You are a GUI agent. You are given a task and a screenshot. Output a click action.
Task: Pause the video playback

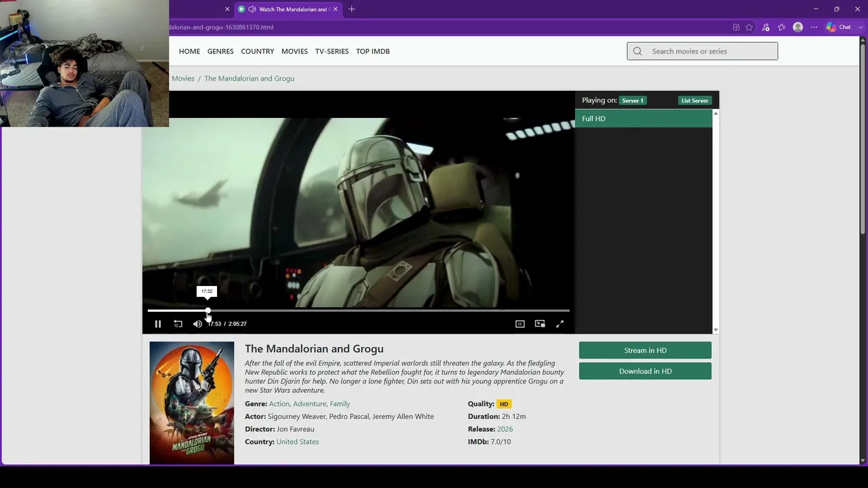[158, 324]
